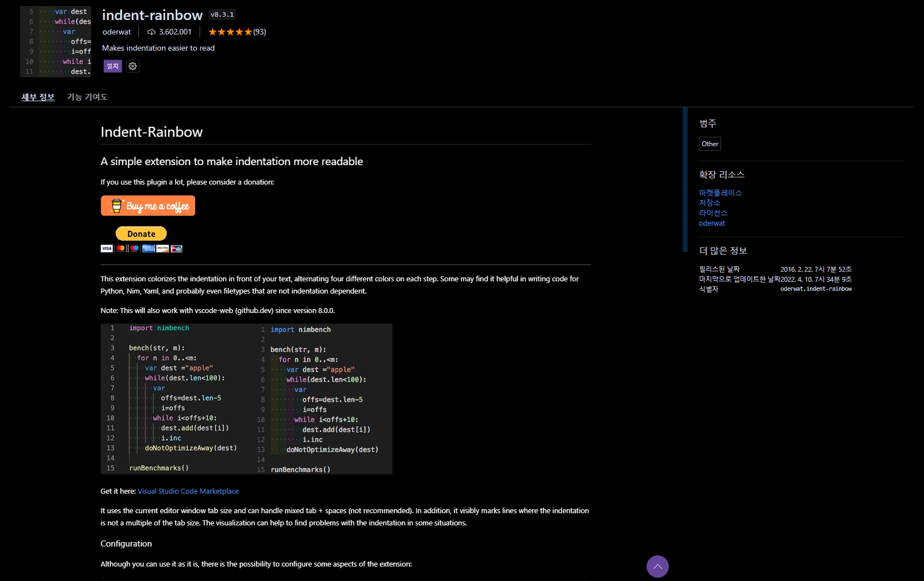
Task: Click 'Makes indentation easier to read' description
Action: 158,48
